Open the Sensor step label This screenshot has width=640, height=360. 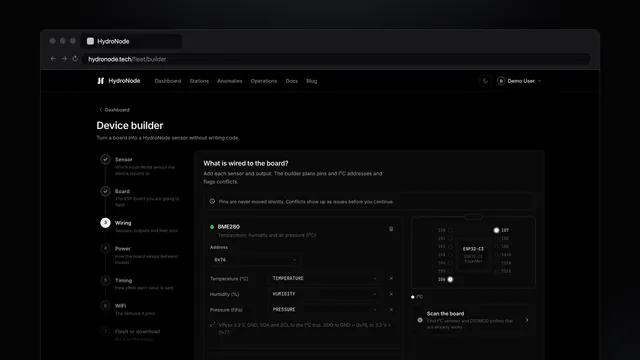point(123,160)
